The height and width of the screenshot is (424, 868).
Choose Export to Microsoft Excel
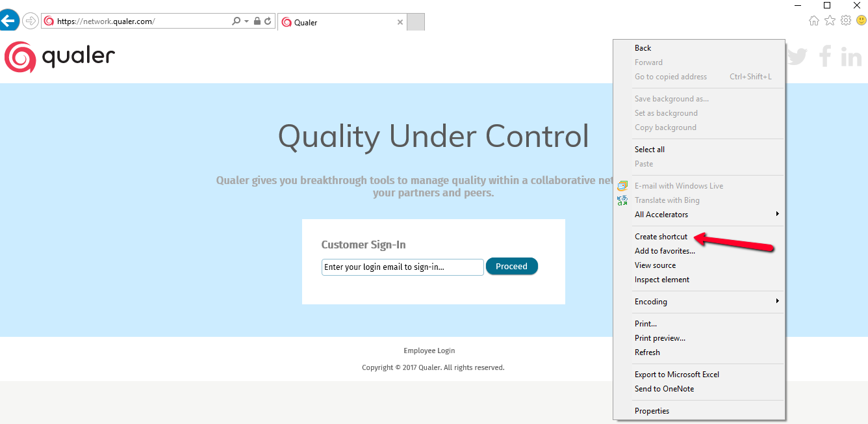pos(700,375)
